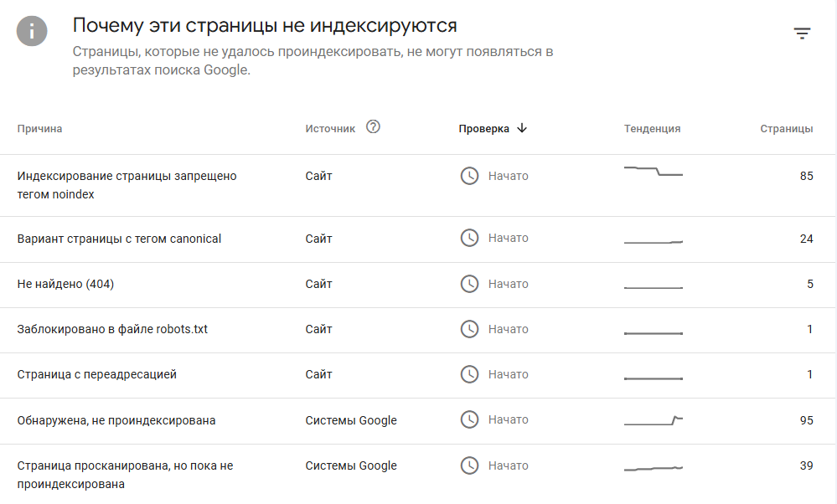Viewport: 837px width, 504px height.
Task: Click the info icon beside the heading
Action: point(32,31)
